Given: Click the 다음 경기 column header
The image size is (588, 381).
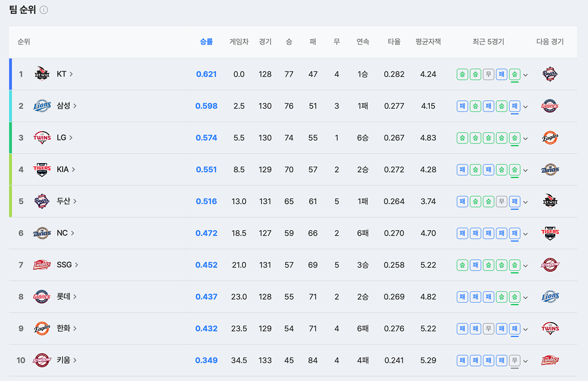Looking at the screenshot, I should [550, 42].
